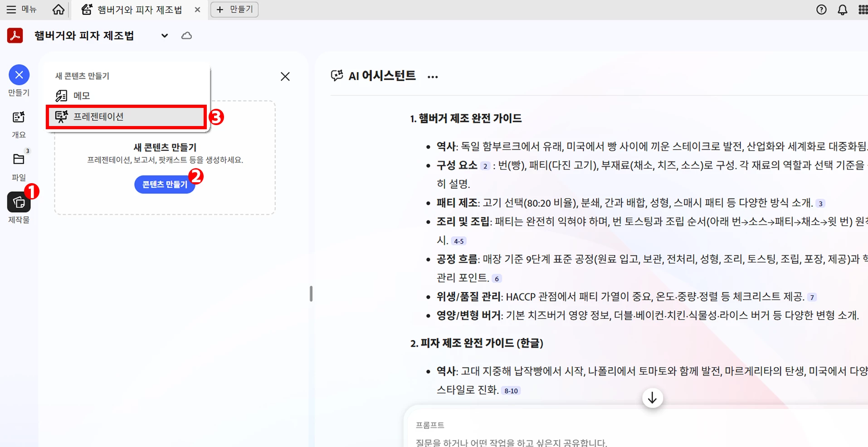868x447 pixels.
Task: Close the 제작물 panel with X
Action: pyautogui.click(x=285, y=76)
